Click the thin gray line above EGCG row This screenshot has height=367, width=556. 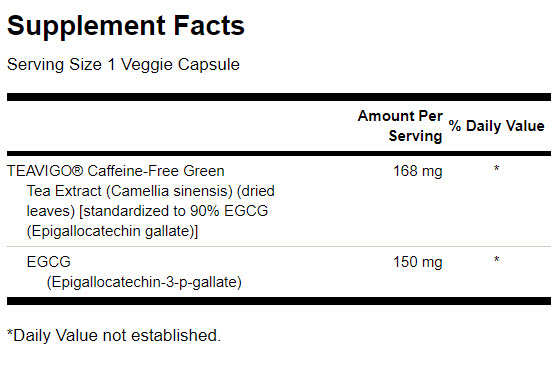pos(279,246)
